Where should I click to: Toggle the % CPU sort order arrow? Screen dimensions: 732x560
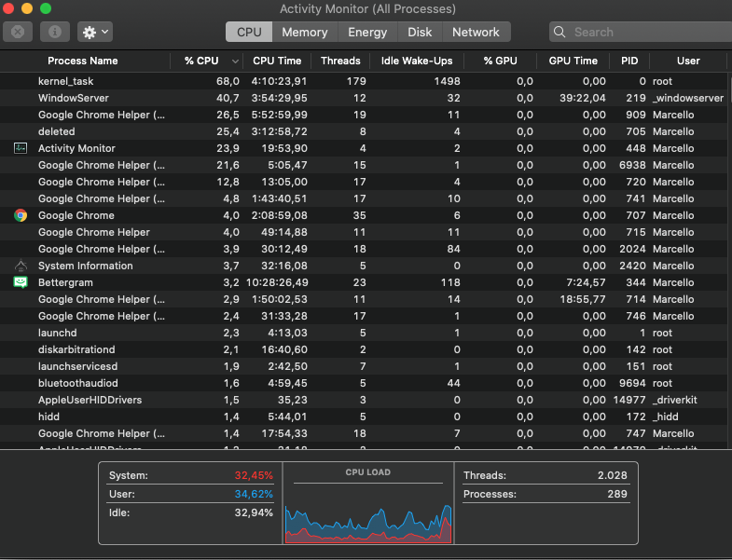coord(235,61)
